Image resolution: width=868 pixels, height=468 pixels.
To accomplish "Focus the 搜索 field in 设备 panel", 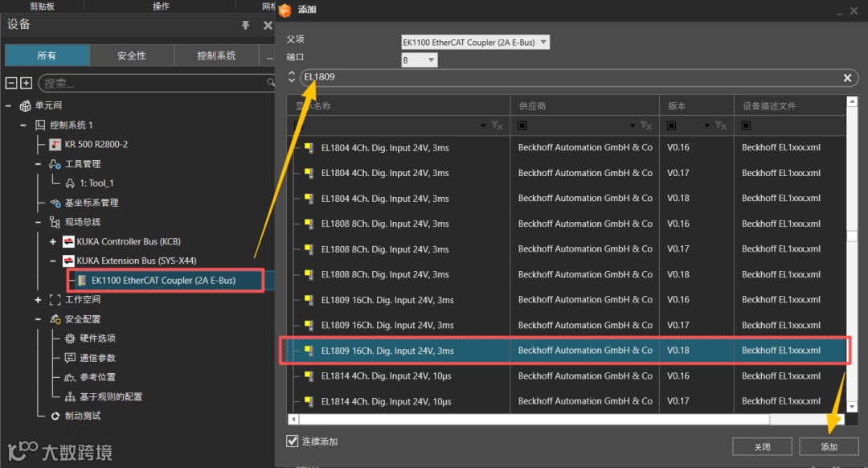I will (x=155, y=83).
